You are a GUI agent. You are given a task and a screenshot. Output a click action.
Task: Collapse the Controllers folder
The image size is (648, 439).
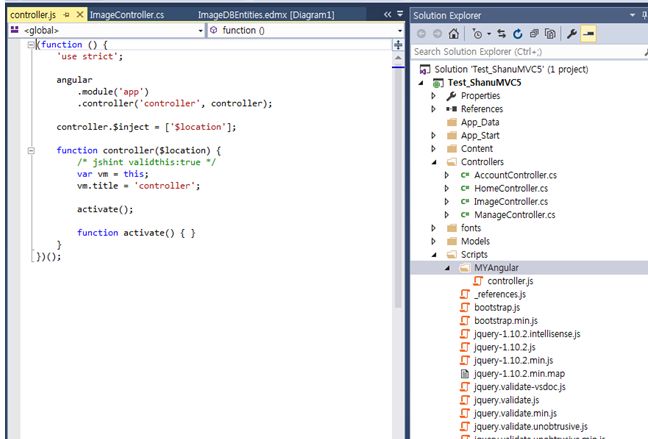(x=434, y=162)
